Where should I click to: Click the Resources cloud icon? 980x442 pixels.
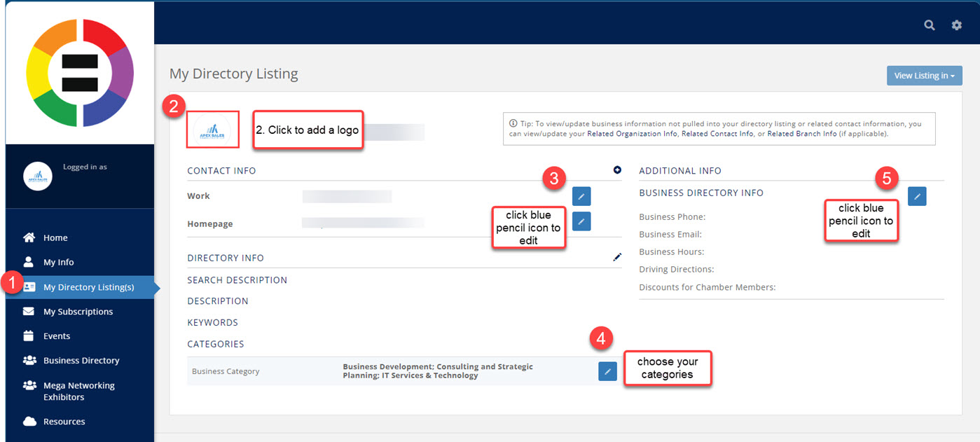[x=29, y=422]
